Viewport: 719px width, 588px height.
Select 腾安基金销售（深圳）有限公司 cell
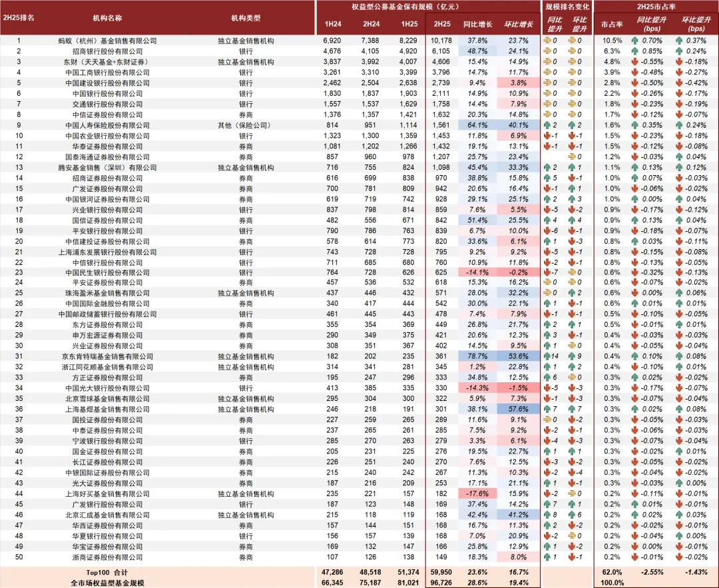pos(107,167)
